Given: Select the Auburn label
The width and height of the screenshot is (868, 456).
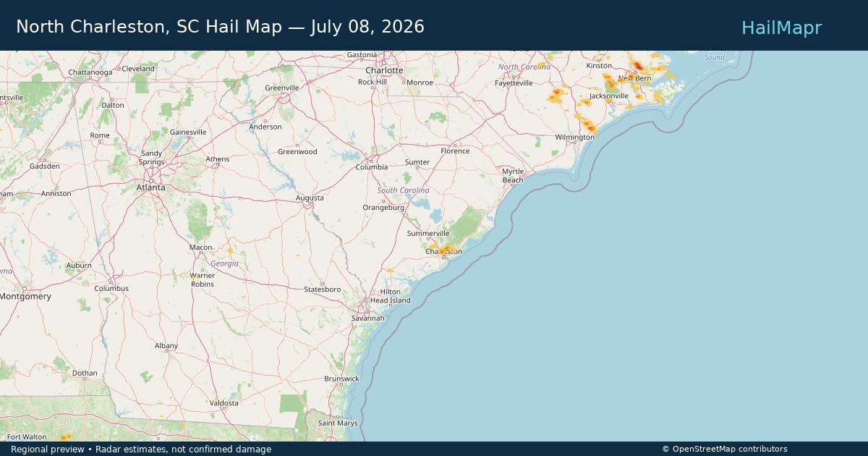Looking at the screenshot, I should coord(79,266).
